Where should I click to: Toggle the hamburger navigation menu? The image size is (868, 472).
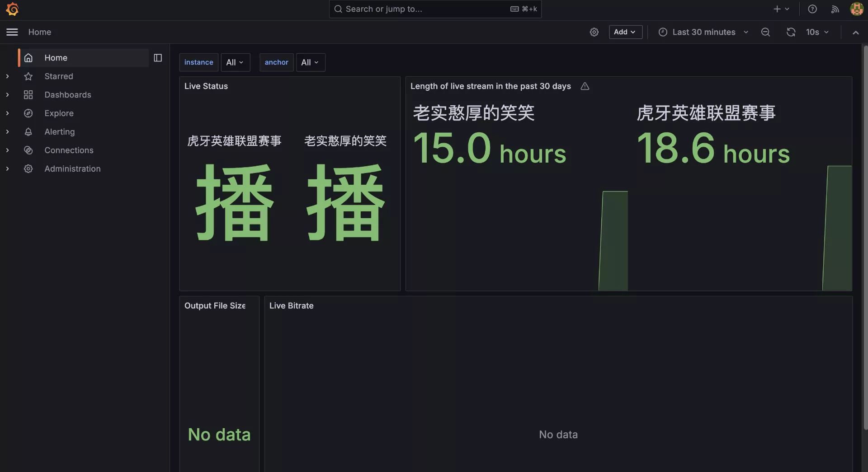(x=12, y=32)
